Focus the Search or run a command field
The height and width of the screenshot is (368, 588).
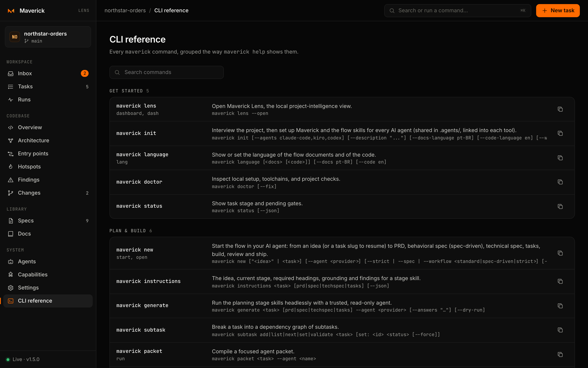458,10
